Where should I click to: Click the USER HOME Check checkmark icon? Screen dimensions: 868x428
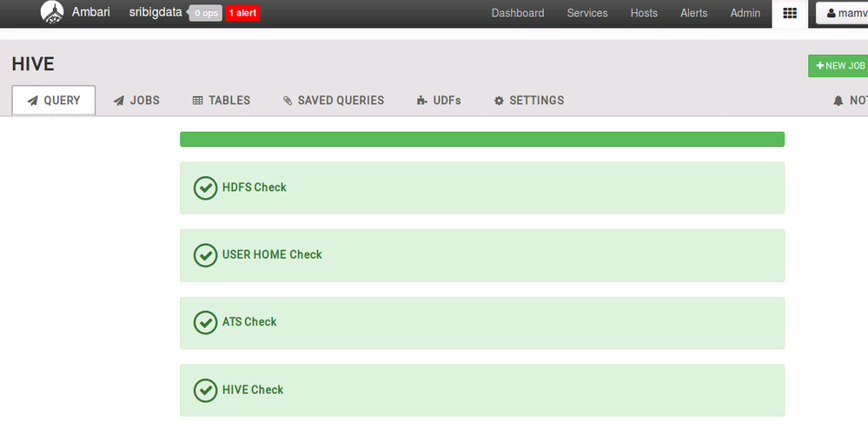(x=205, y=255)
